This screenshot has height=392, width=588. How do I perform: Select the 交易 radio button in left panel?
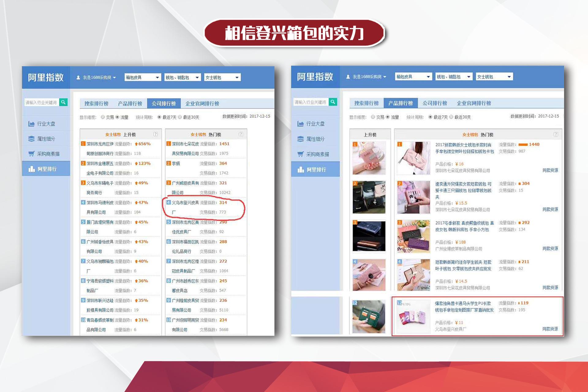point(103,117)
